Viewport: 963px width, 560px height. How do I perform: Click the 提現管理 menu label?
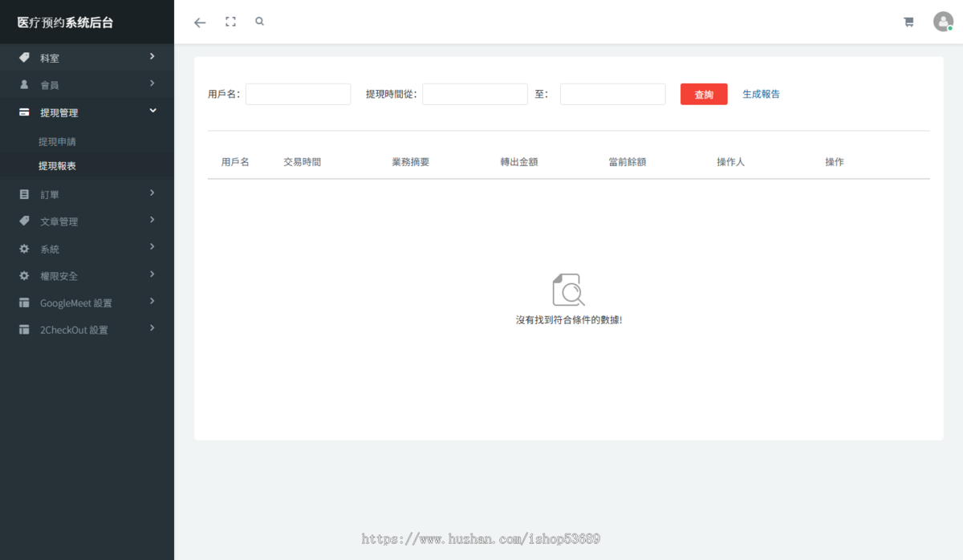tap(59, 113)
